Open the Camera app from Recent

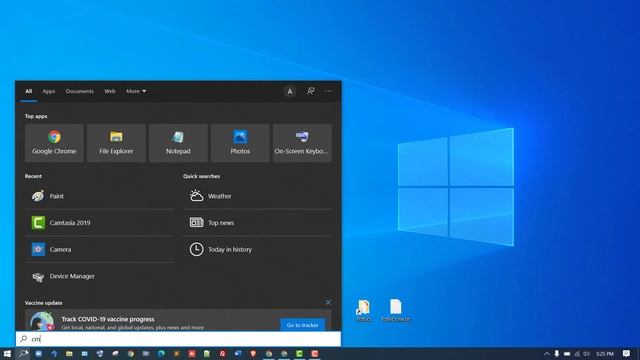pos(99,249)
